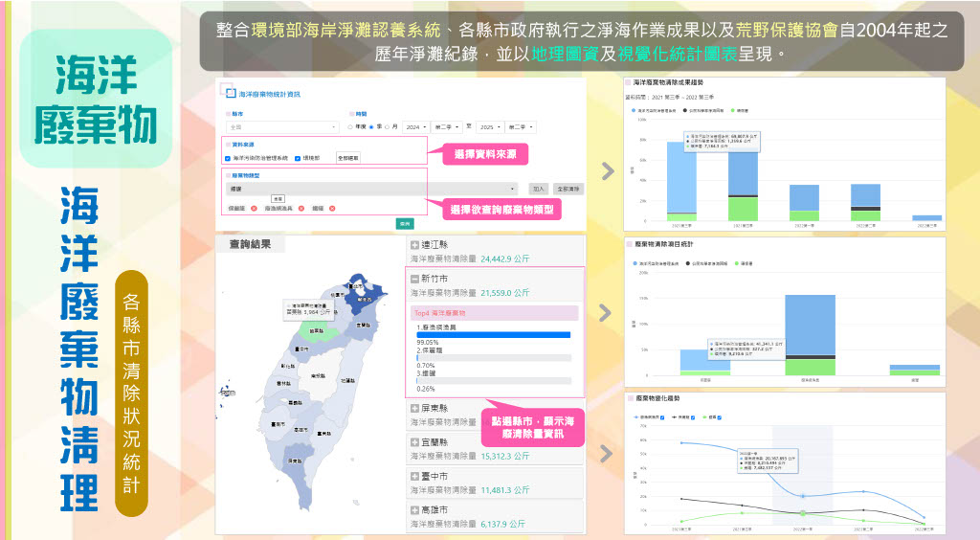Image resolution: width=980 pixels, height=540 pixels.
Task: Click the 加入 button
Action: click(538, 189)
